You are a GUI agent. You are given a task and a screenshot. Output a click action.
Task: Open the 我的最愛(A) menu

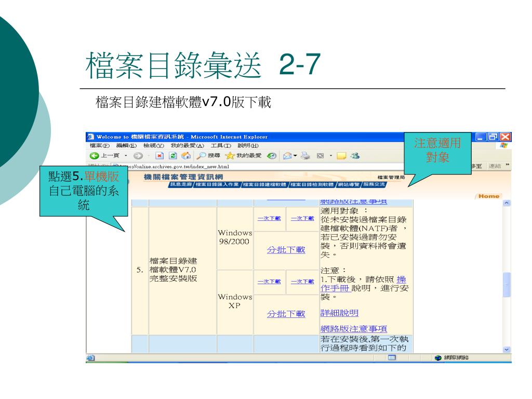[x=187, y=145]
